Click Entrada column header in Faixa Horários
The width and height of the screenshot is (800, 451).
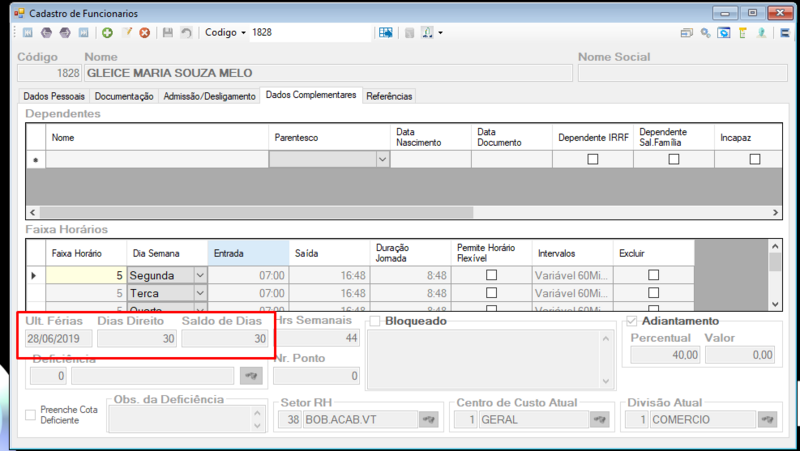(x=248, y=253)
